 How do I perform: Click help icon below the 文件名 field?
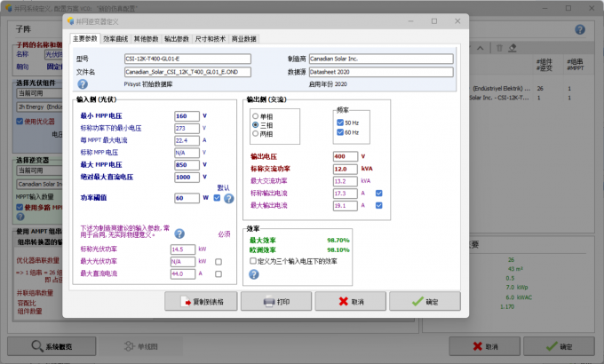tap(83, 83)
